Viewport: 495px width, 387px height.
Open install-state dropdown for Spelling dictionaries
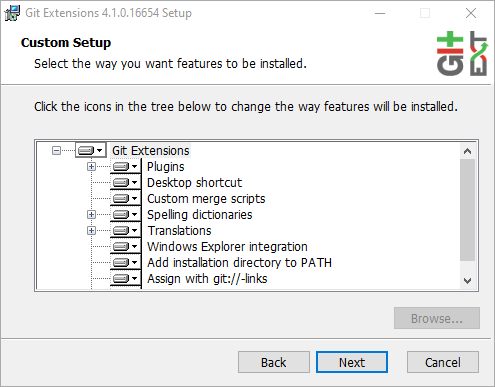(x=126, y=215)
